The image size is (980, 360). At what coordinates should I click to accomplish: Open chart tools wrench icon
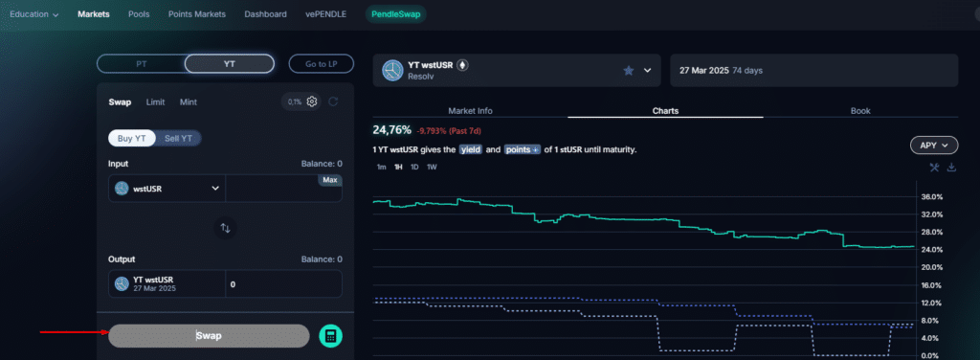click(x=934, y=167)
